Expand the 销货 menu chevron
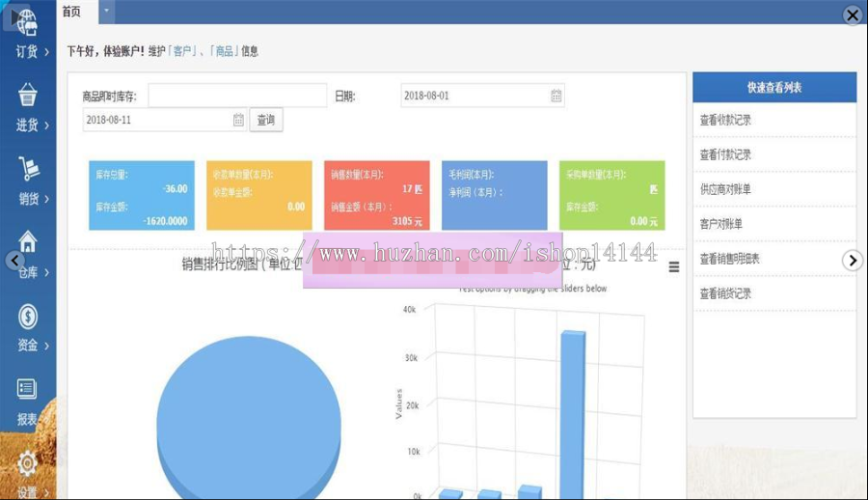868x500 pixels. [x=46, y=199]
